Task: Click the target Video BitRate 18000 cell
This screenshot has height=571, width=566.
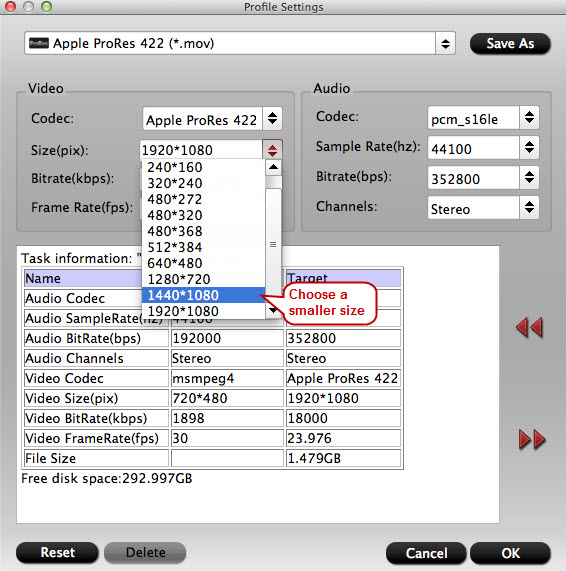Action: (343, 418)
